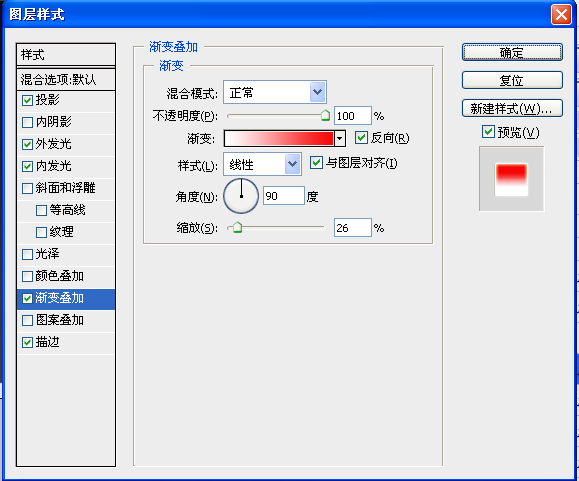Click the style preview thumbnail
The image size is (579, 481).
[x=511, y=179]
